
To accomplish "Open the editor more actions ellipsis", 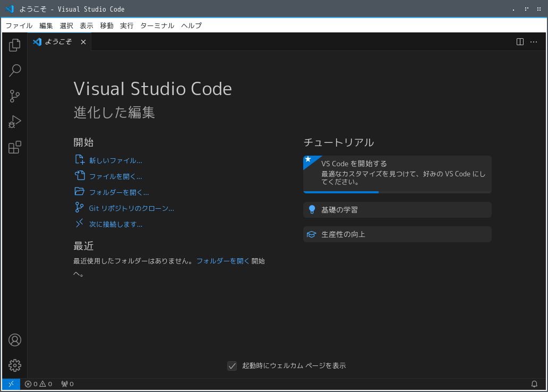I will tap(534, 41).
